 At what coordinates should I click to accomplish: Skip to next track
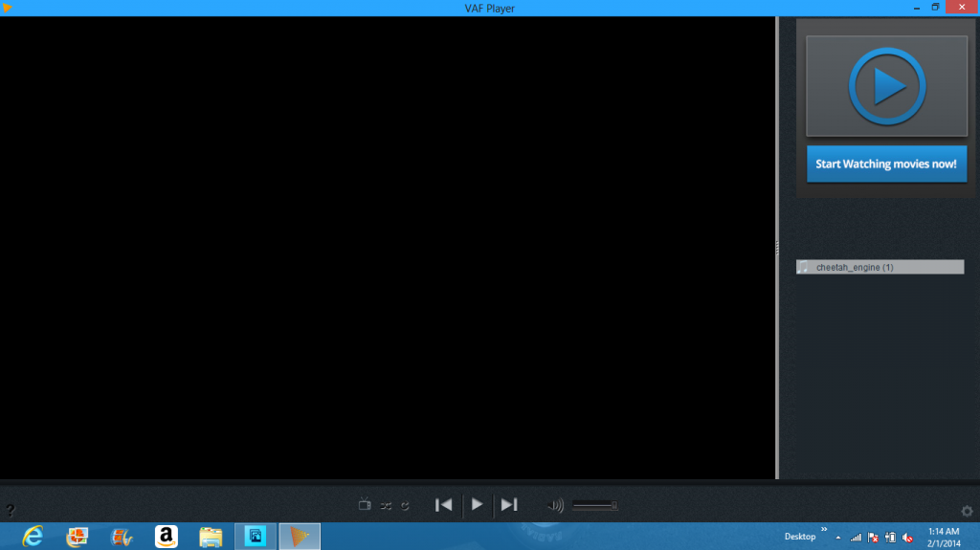tap(509, 504)
